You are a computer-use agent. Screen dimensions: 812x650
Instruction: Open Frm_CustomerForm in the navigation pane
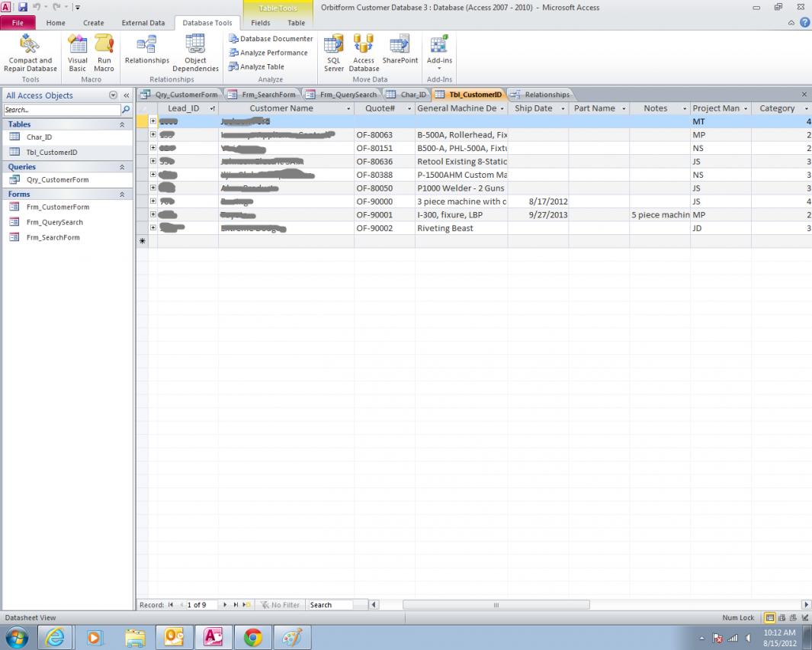point(57,207)
